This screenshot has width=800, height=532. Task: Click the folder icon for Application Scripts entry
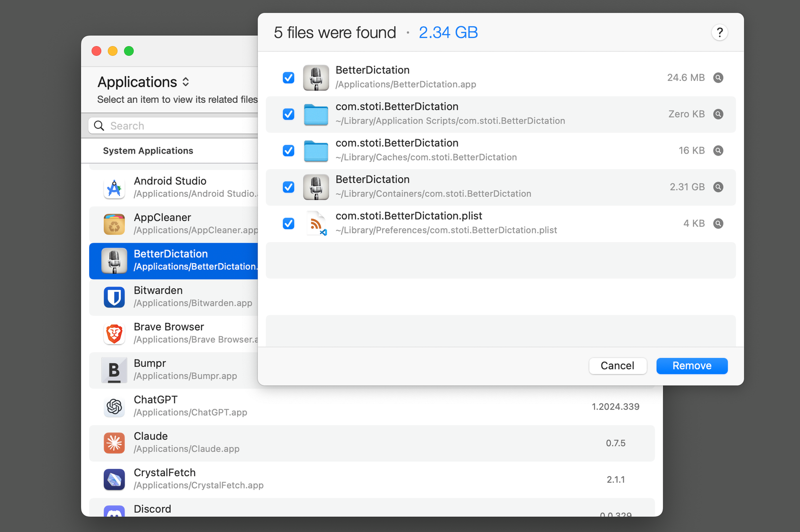click(x=316, y=114)
